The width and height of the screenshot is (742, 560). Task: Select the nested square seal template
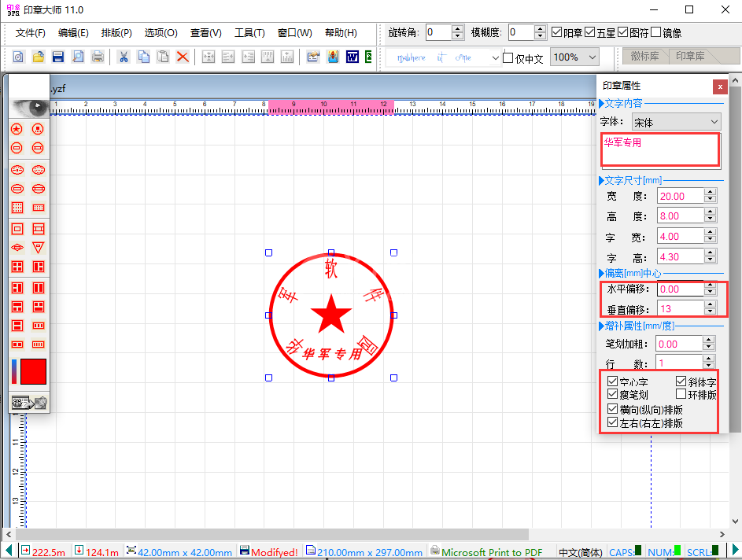click(17, 229)
